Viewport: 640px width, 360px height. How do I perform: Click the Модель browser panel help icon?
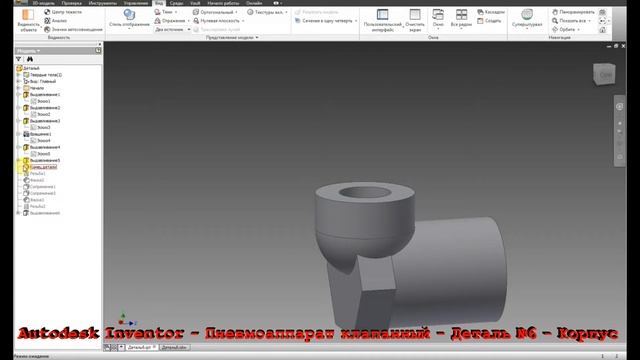(98, 51)
